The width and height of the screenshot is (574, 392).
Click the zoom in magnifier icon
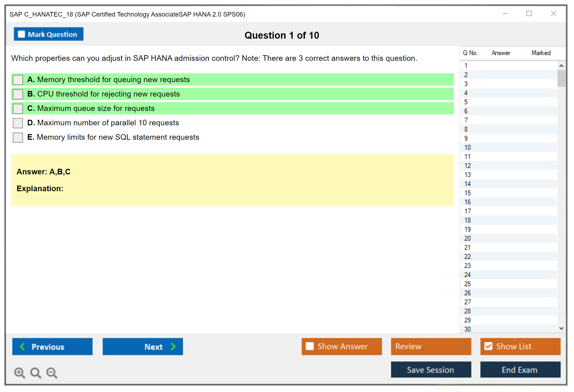click(19, 373)
